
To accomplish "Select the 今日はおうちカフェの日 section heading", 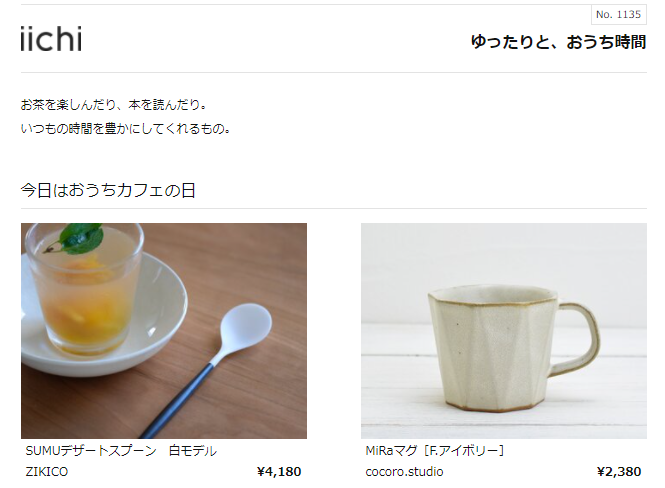I will click(x=108, y=190).
